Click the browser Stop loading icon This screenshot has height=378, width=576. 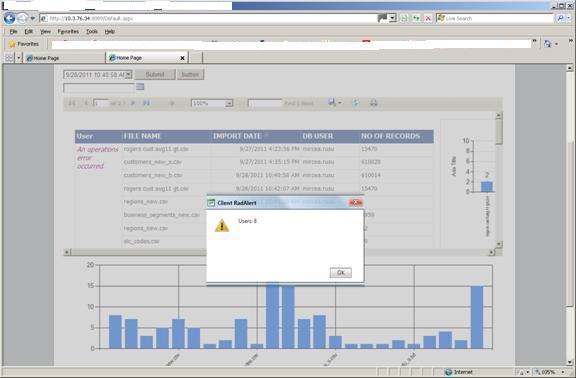click(428, 18)
